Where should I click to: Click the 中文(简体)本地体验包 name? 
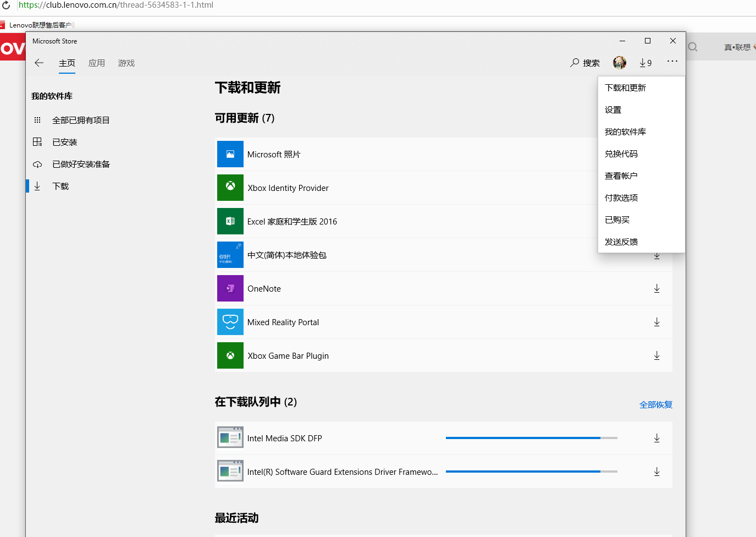tap(287, 255)
